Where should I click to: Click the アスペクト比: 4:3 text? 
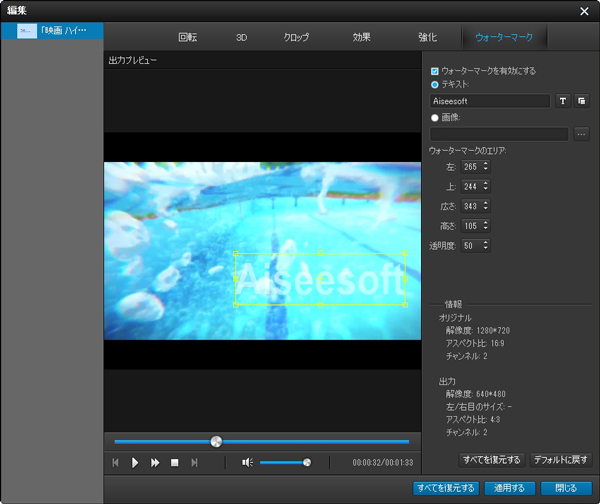pos(473,420)
